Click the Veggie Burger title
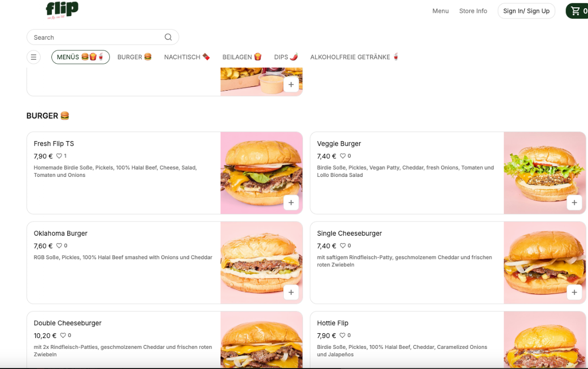 (x=339, y=144)
